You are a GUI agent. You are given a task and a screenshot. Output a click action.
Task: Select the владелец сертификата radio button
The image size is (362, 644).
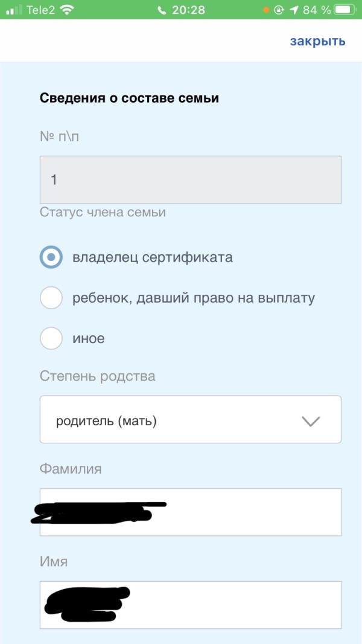pos(51,256)
